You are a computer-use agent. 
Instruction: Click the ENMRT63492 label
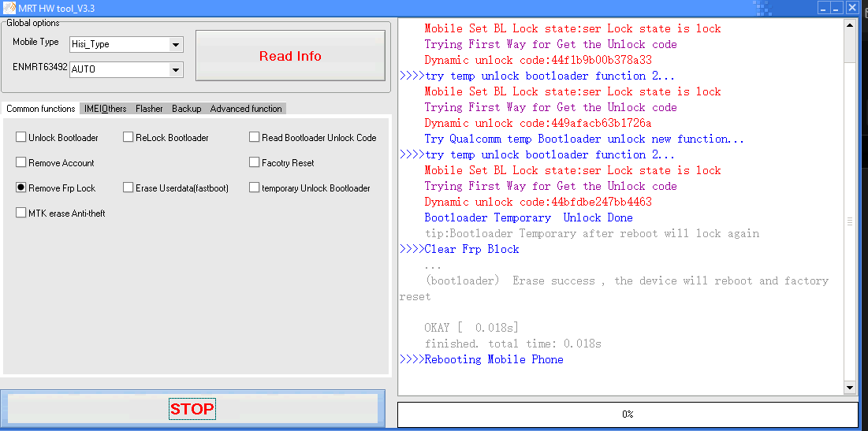40,66
